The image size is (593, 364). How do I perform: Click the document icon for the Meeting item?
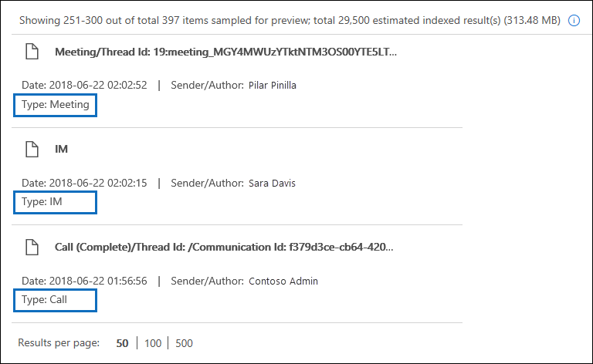[x=32, y=52]
